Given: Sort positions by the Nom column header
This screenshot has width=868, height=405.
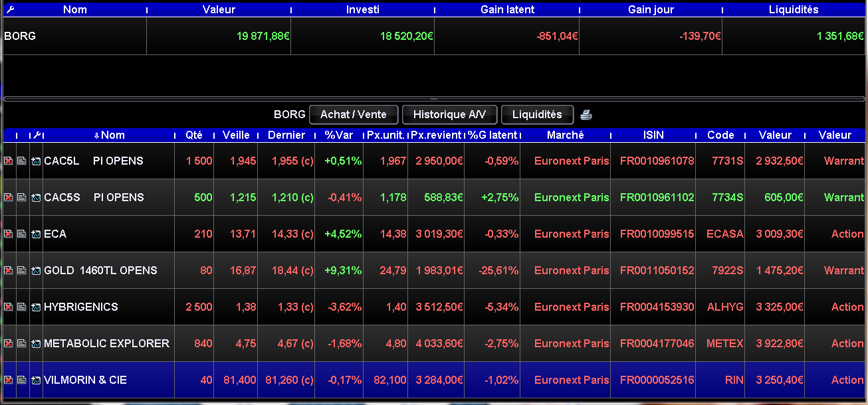Looking at the screenshot, I should click(x=108, y=135).
